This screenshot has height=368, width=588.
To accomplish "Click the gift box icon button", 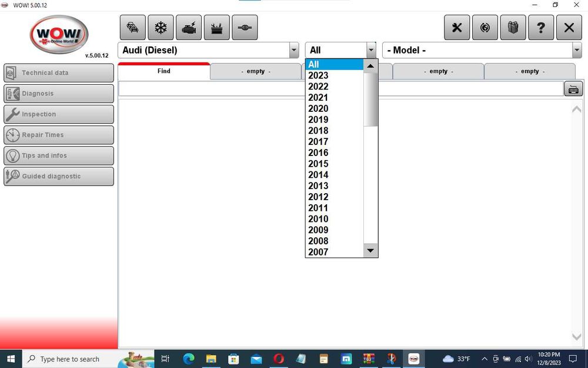I will [x=513, y=28].
